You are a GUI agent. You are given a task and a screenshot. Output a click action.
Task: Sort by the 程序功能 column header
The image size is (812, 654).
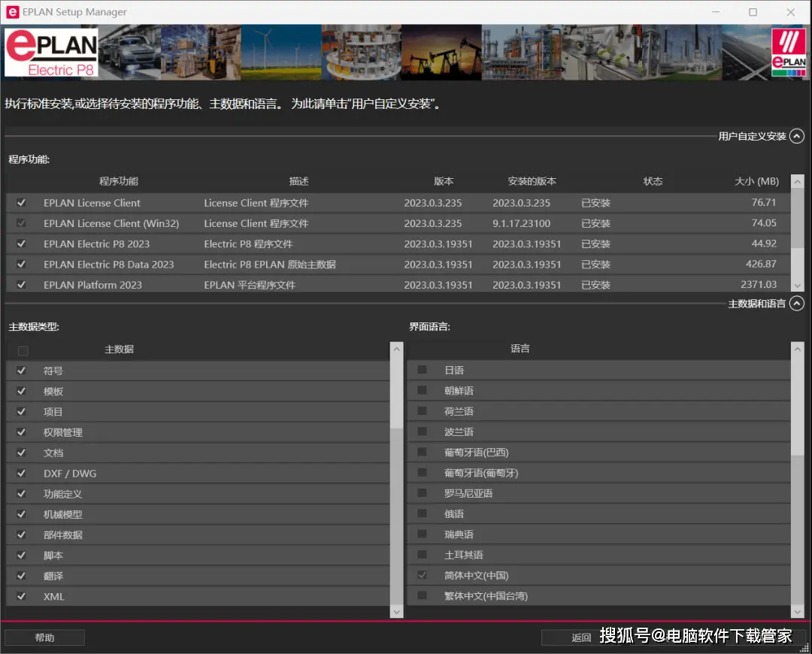pyautogui.click(x=119, y=181)
